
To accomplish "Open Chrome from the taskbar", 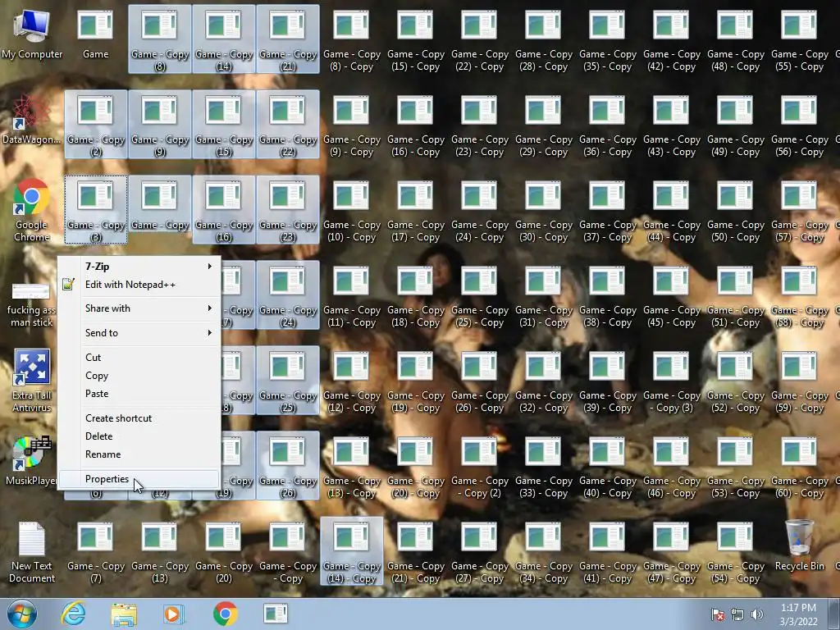I will (225, 614).
